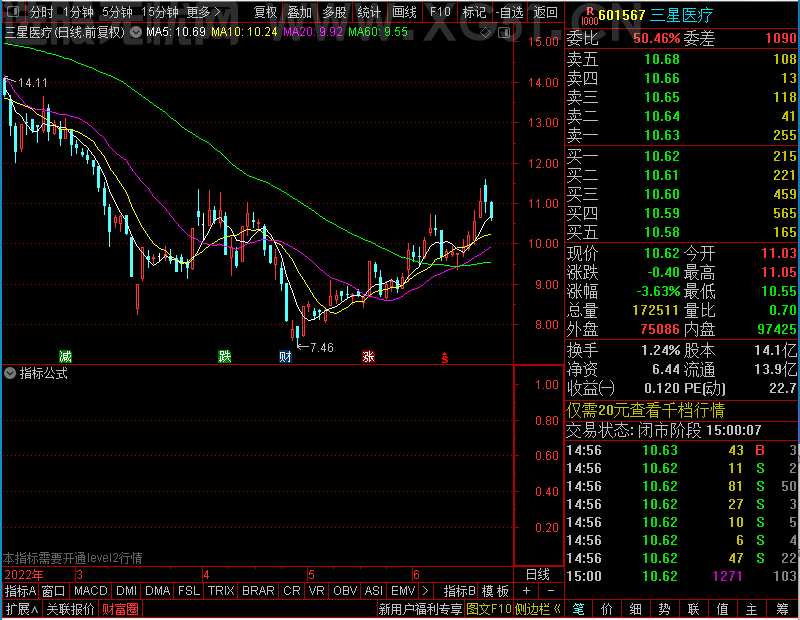The image size is (800, 620).
Task: Click the diamond icon beside MA60 readout
Action: [x=485, y=33]
